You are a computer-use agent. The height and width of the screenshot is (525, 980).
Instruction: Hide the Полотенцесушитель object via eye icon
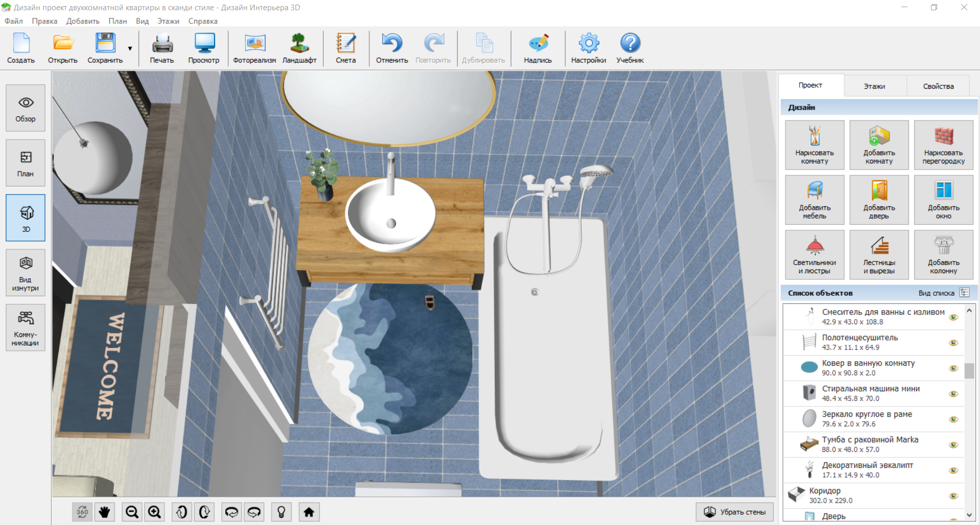tap(953, 343)
